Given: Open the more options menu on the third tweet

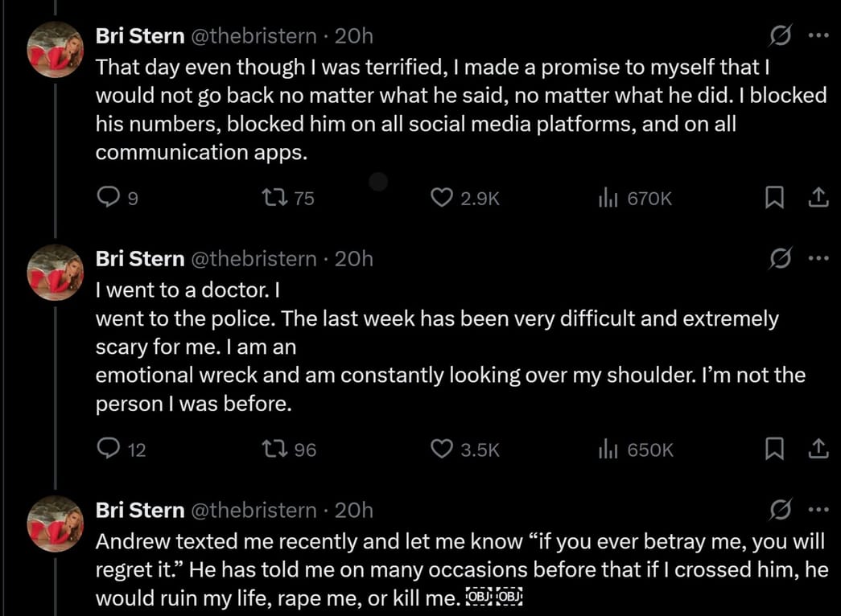Looking at the screenshot, I should tap(818, 508).
